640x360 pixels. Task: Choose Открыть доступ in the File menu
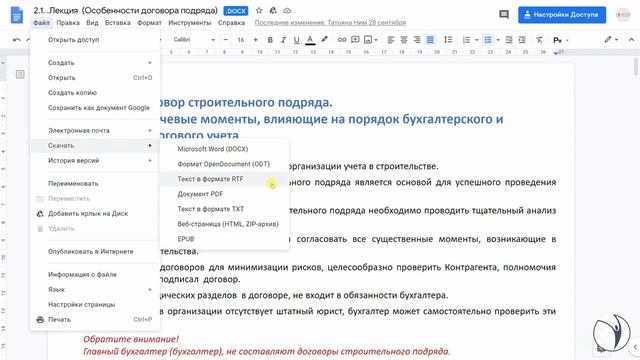tap(95, 40)
